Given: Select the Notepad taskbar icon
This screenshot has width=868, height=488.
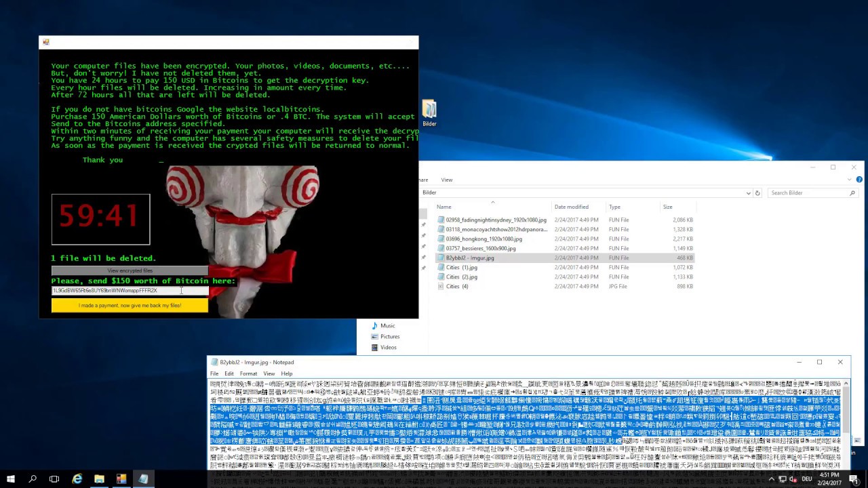Looking at the screenshot, I should 143,479.
